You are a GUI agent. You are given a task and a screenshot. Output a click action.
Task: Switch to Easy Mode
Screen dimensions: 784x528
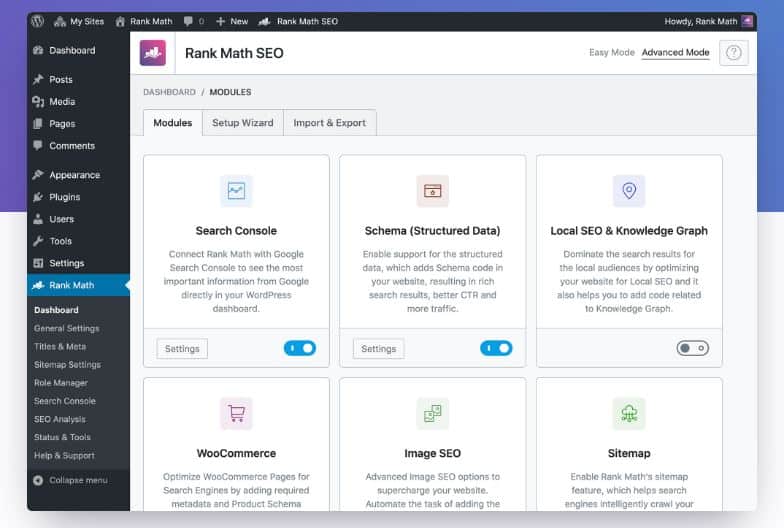pyautogui.click(x=612, y=52)
